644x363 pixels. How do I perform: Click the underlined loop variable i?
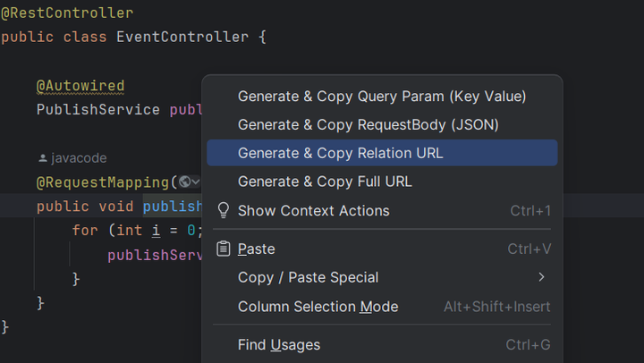(156, 231)
